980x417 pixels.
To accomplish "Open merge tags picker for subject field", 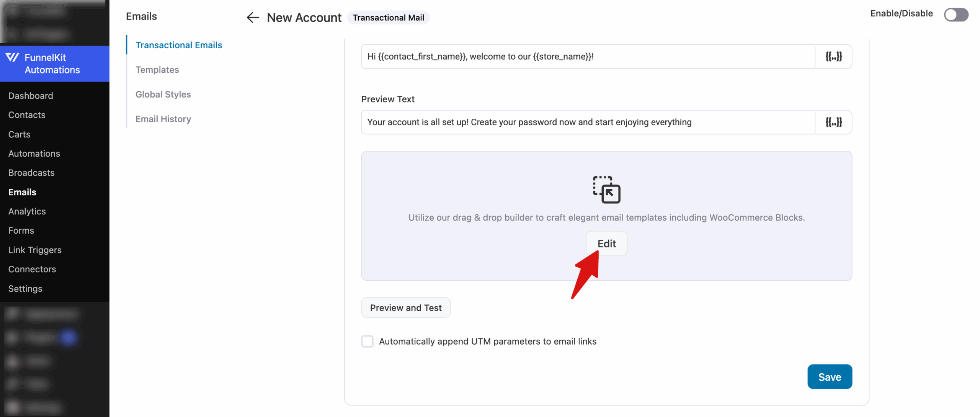I will [833, 57].
